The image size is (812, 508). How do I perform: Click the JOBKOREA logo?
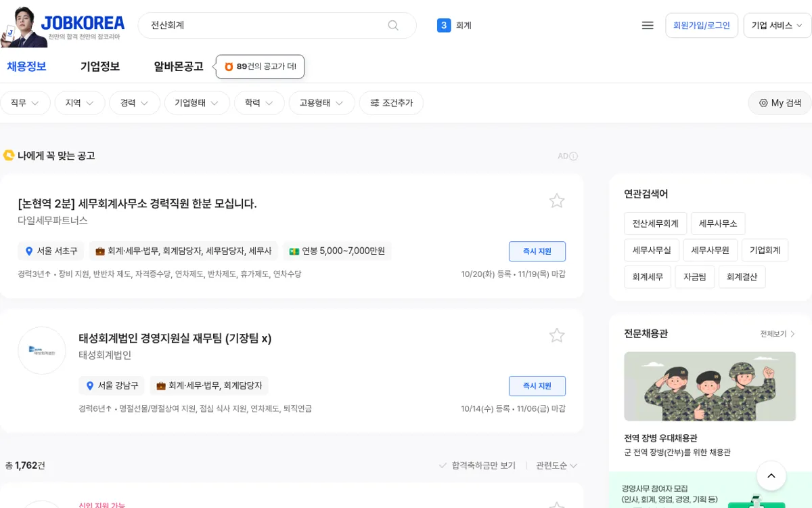coord(83,22)
